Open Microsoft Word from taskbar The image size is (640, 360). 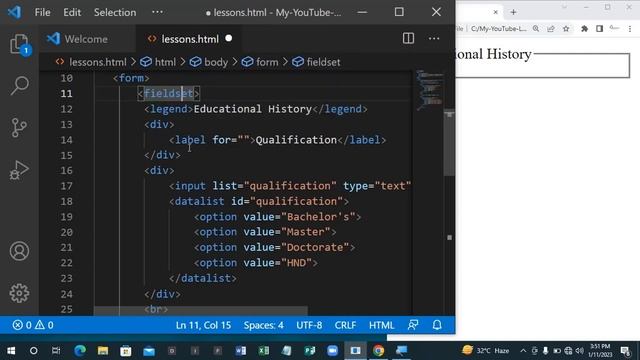241,351
